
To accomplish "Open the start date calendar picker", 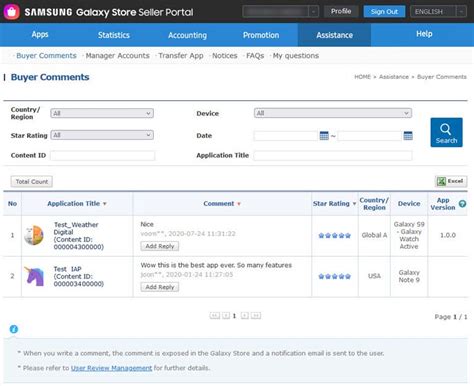I will pos(324,136).
